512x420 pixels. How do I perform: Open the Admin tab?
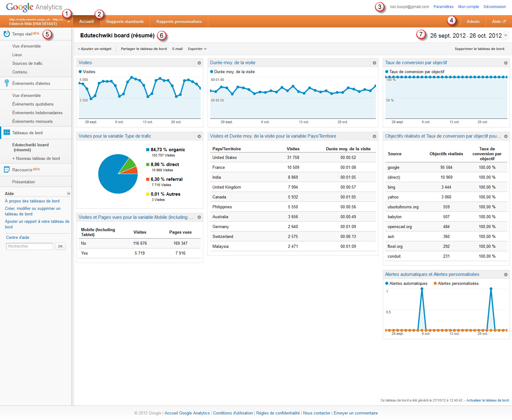(x=473, y=21)
